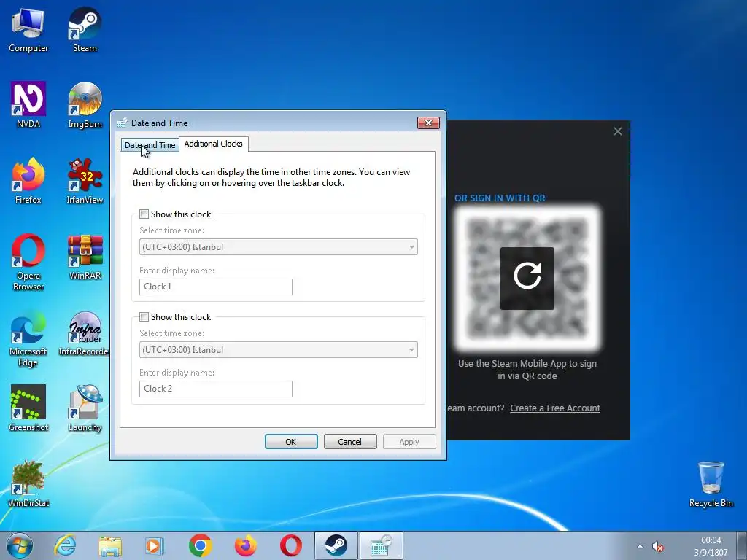Click Cancel in Date and Time dialog
This screenshot has width=747, height=560.
tap(350, 442)
